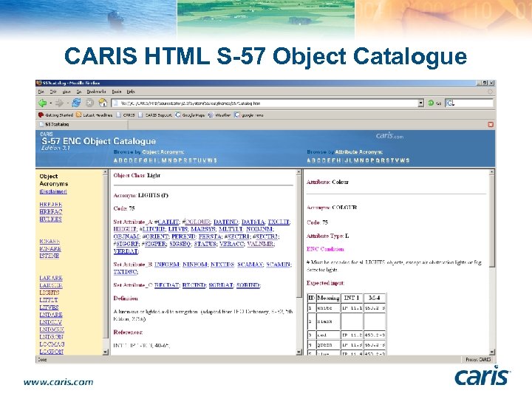Open the google news bookmark
The width and height of the screenshot is (532, 399).
click(x=249, y=115)
